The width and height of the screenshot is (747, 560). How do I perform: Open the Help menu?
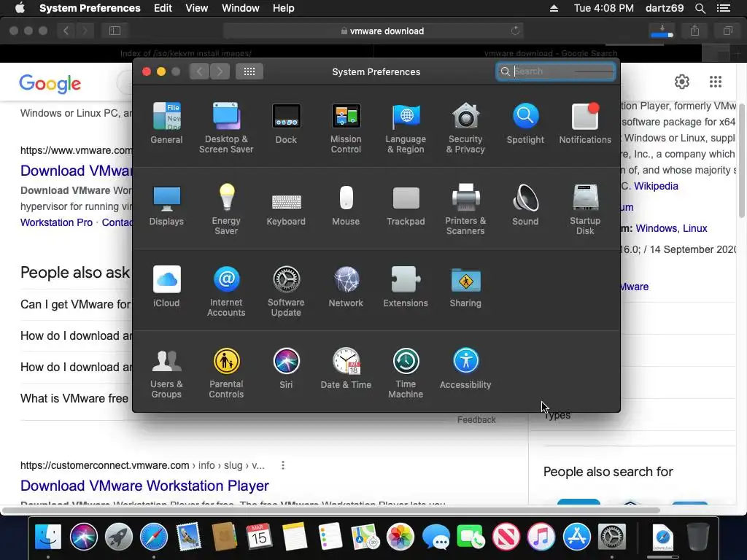click(284, 8)
